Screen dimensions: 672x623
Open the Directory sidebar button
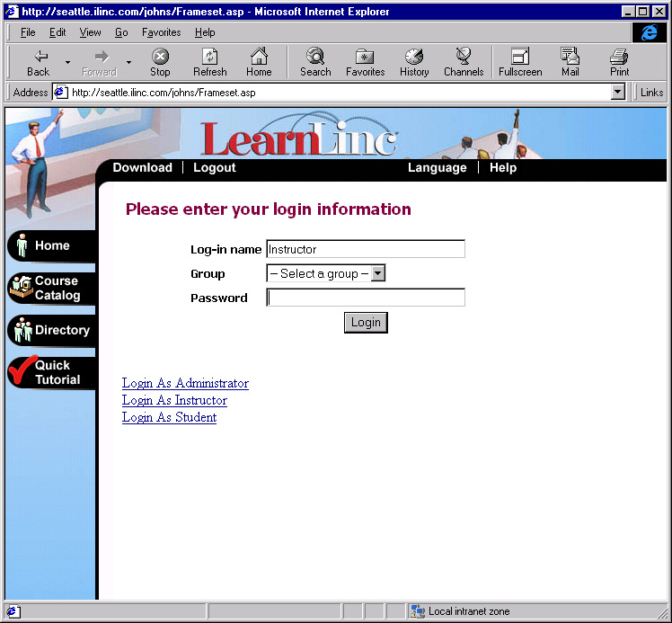coord(52,330)
